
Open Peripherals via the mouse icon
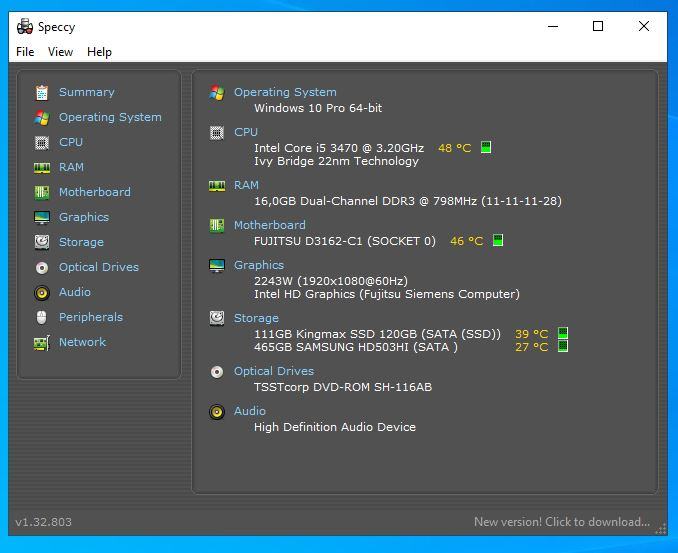point(41,317)
